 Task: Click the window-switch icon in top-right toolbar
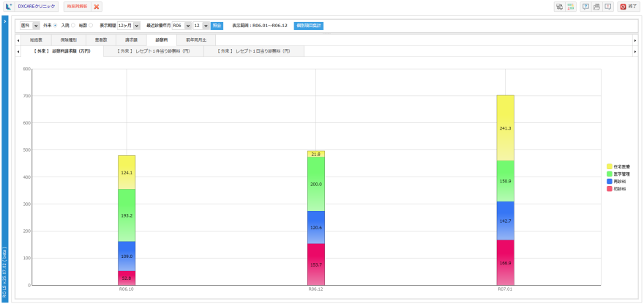(x=559, y=7)
